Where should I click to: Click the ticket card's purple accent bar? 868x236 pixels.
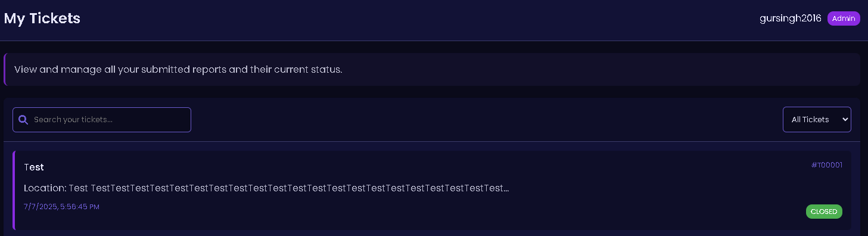(x=14, y=190)
